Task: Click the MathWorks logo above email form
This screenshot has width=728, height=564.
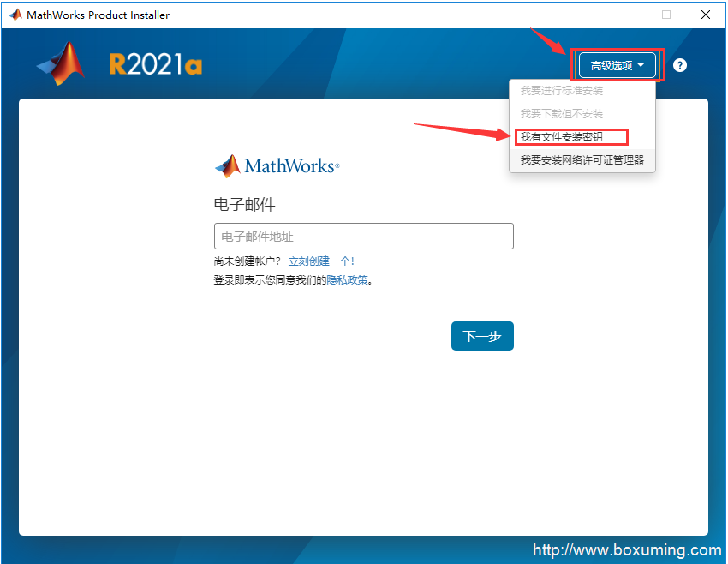Action: (277, 165)
